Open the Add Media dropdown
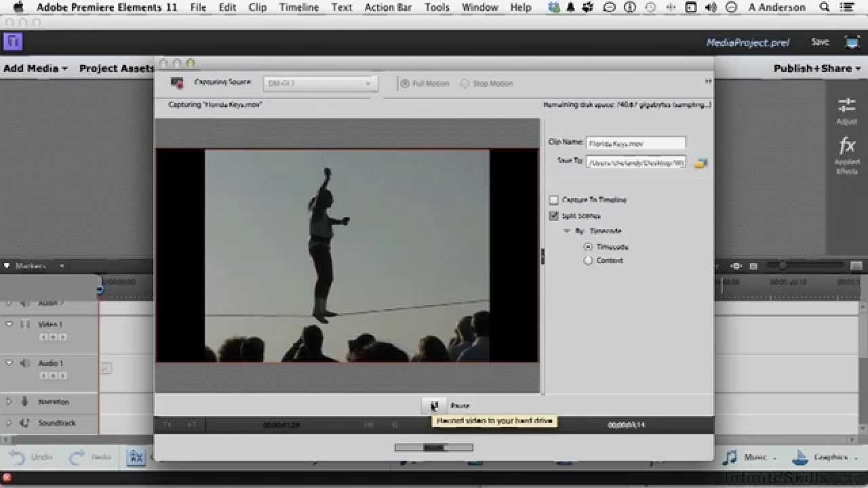The height and width of the screenshot is (488, 868). [x=35, y=68]
